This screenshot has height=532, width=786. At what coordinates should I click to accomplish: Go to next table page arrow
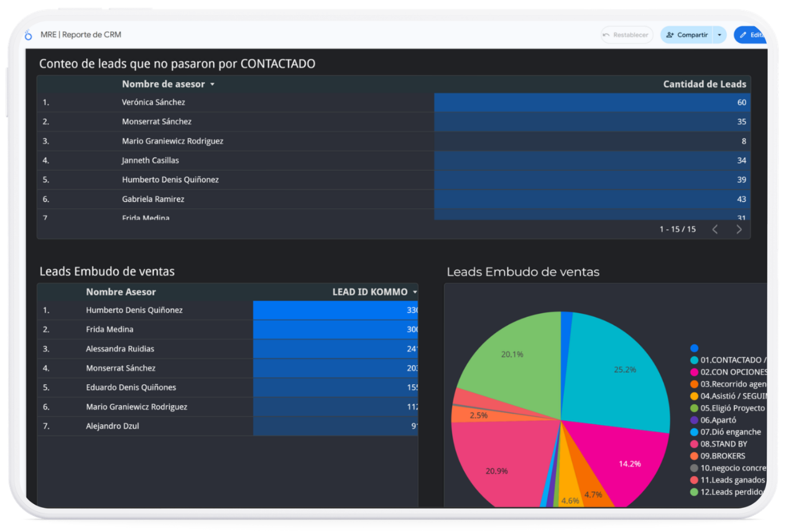tap(739, 229)
